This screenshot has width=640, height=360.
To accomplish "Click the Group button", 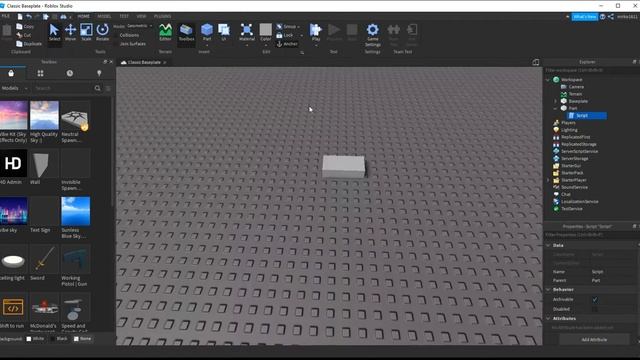I will [x=287, y=27].
